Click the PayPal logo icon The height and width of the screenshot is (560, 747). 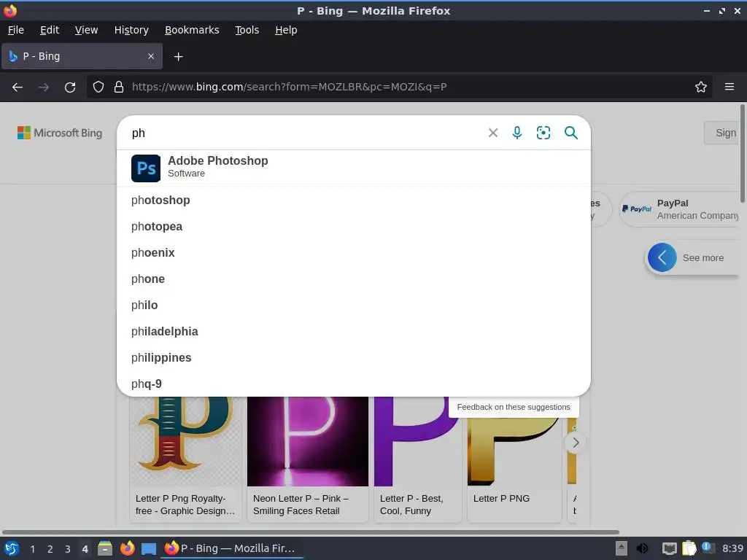tap(636, 209)
